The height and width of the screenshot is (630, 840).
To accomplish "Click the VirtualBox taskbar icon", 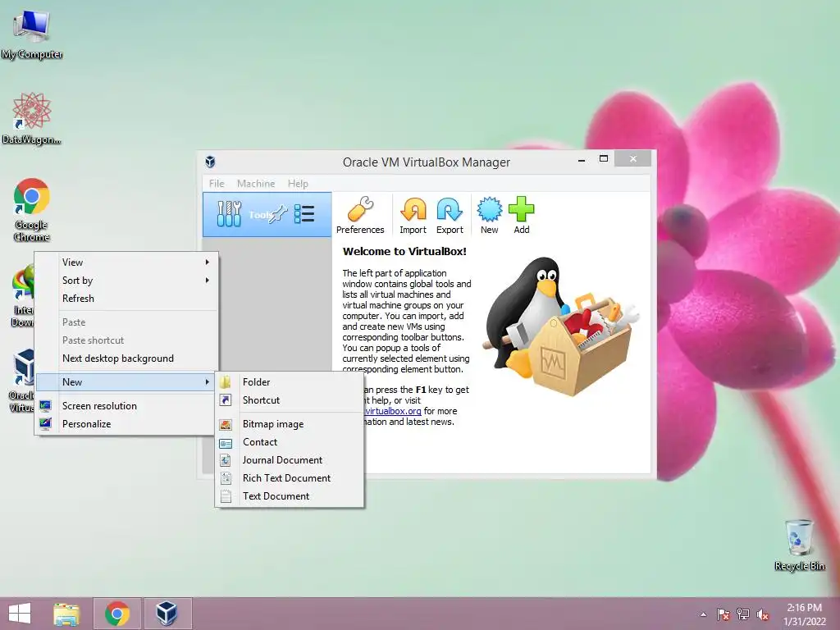I will [x=167, y=614].
